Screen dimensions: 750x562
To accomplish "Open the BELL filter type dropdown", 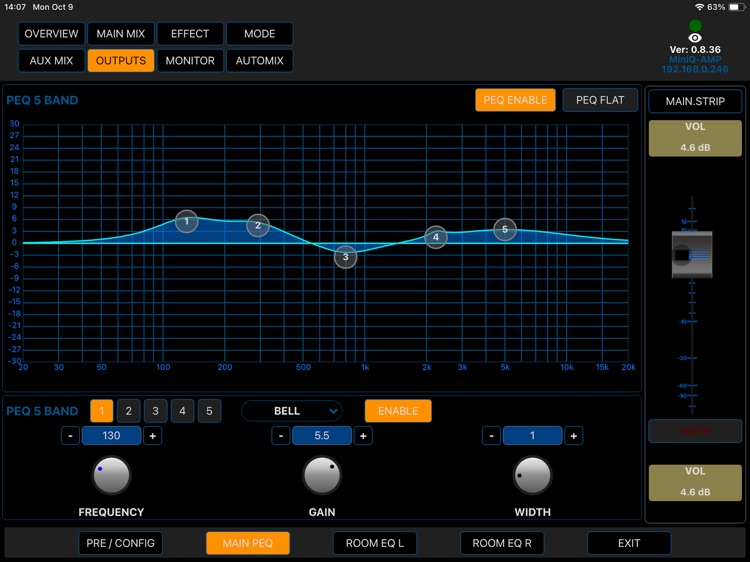I will pos(292,411).
